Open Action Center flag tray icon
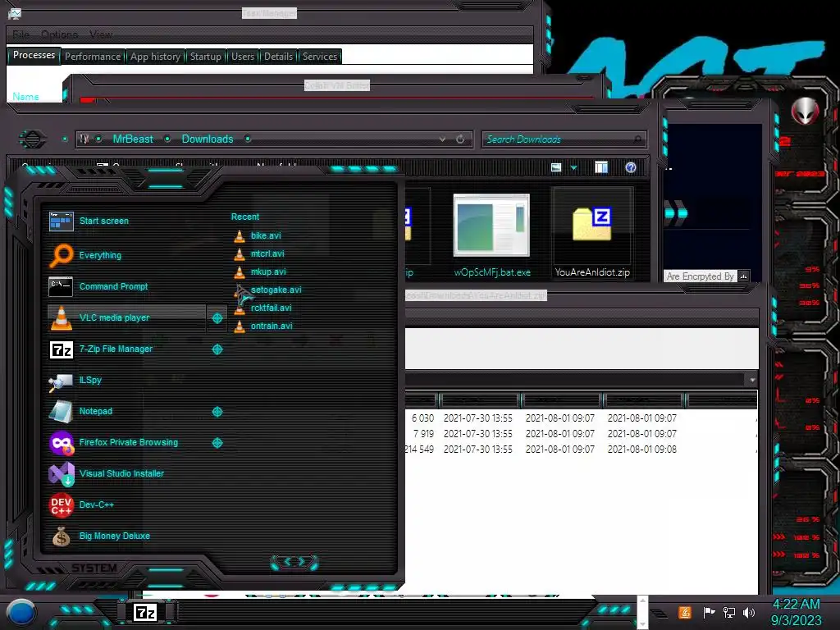The width and height of the screenshot is (840, 630). (x=709, y=612)
